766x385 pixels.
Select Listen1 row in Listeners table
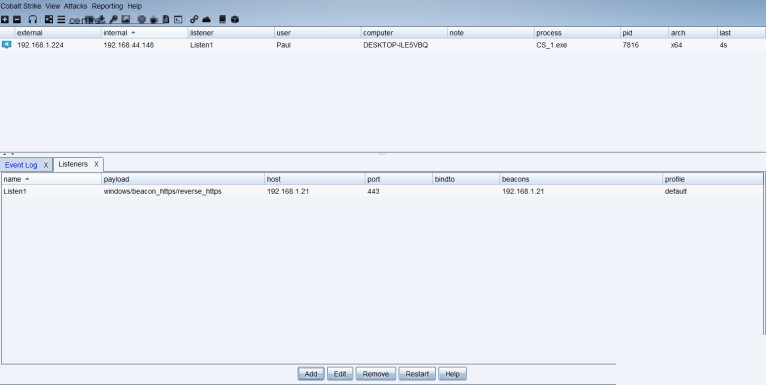tap(382, 192)
